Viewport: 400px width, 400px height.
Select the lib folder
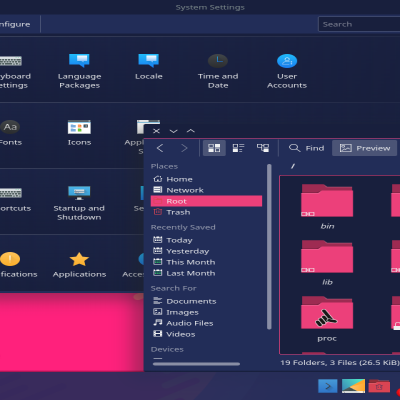click(327, 263)
